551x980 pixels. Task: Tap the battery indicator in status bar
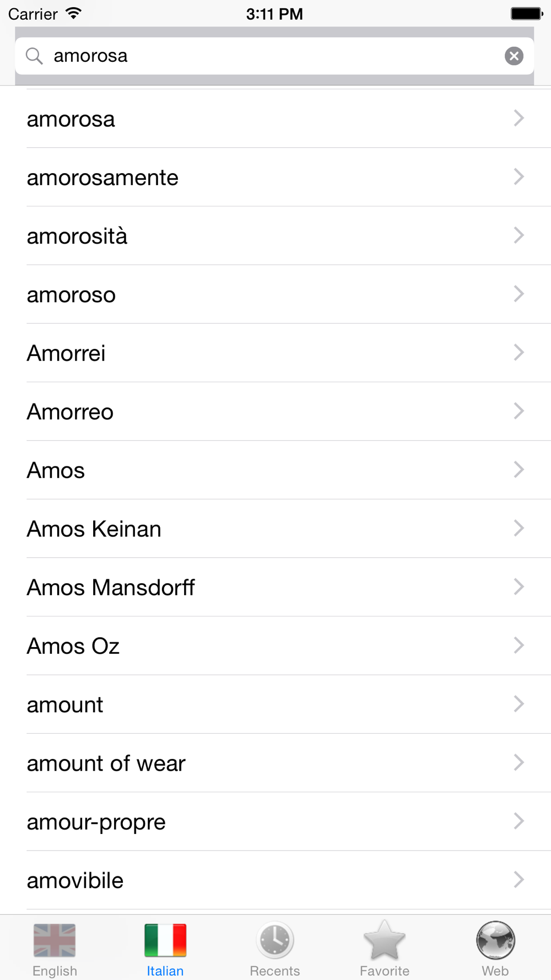click(526, 13)
